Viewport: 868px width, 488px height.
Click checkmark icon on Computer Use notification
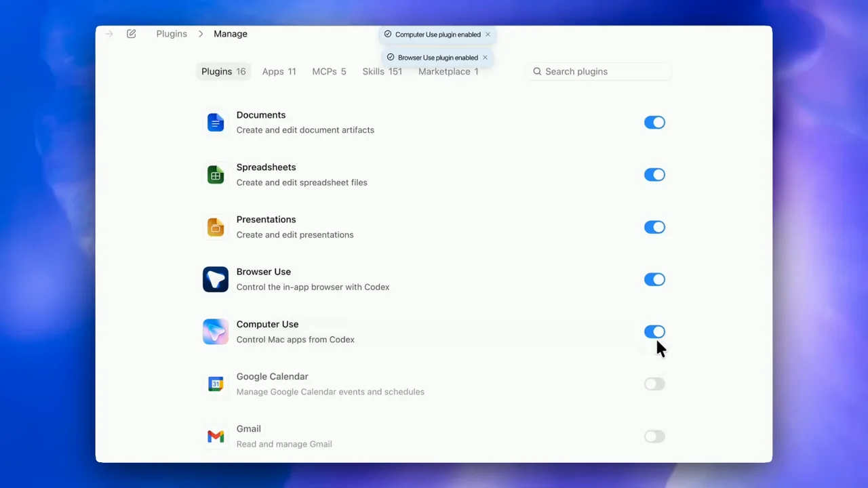click(388, 35)
